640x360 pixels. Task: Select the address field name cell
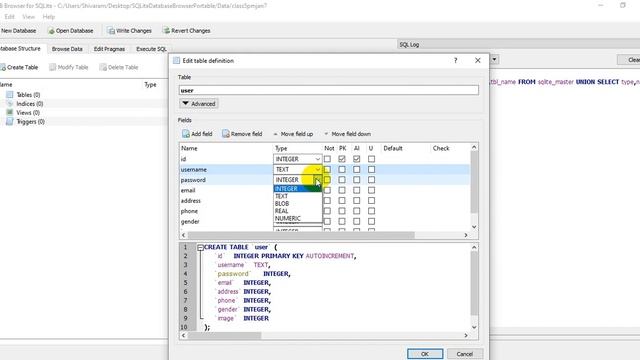[x=226, y=201]
